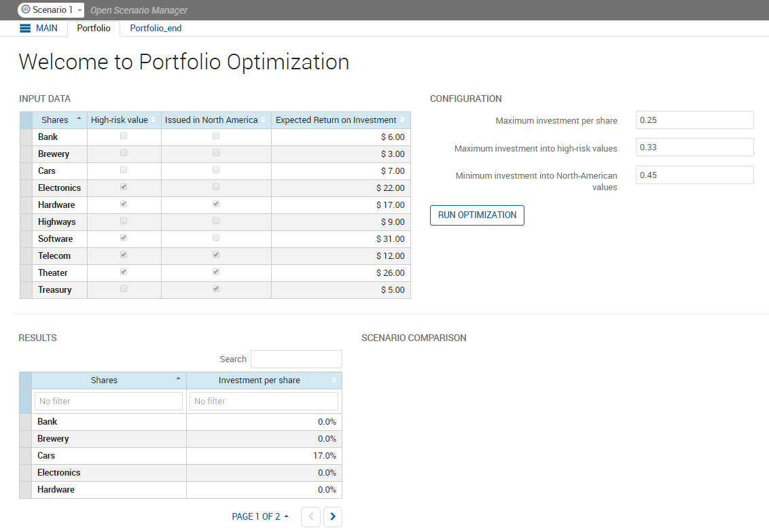
Task: Open Scenario Manager link
Action: tap(139, 10)
